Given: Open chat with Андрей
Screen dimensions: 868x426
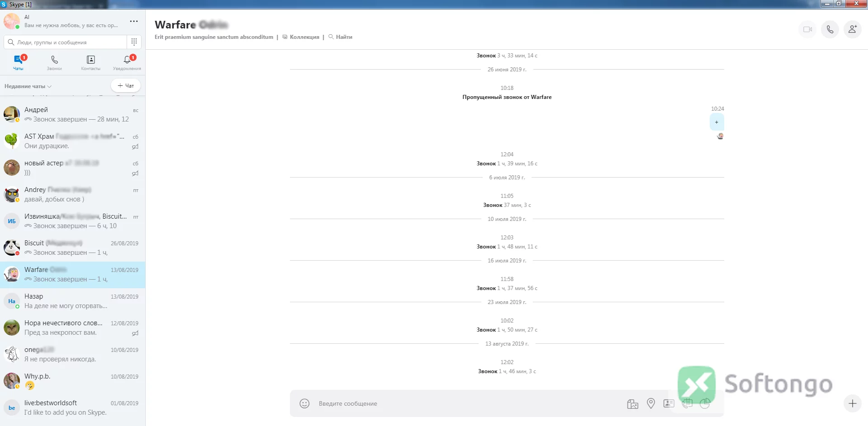Looking at the screenshot, I should pos(72,115).
